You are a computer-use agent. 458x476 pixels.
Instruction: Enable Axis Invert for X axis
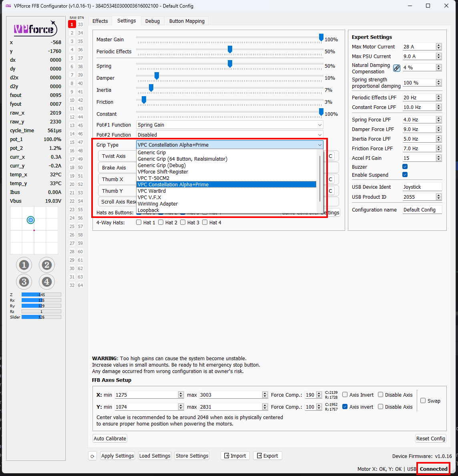(345, 395)
